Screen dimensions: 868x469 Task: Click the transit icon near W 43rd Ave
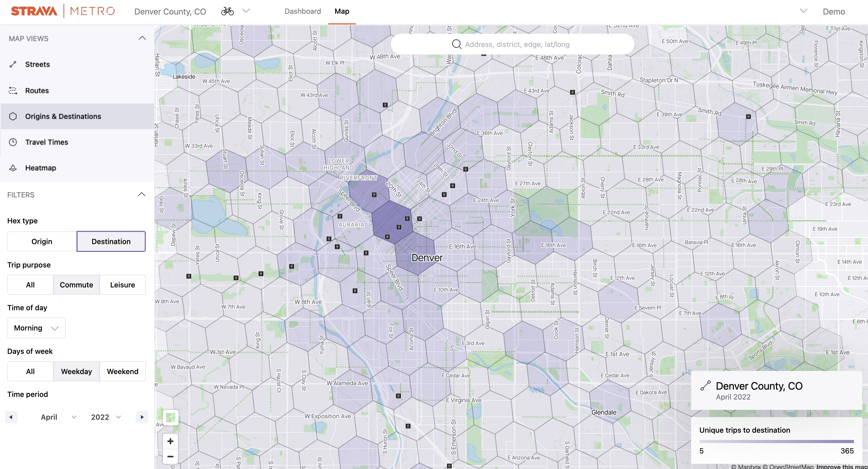pyautogui.click(x=385, y=105)
